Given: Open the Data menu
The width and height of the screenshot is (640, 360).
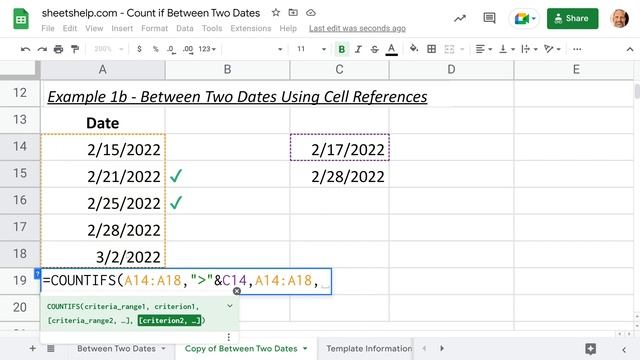Looking at the screenshot, I should click(184, 28).
